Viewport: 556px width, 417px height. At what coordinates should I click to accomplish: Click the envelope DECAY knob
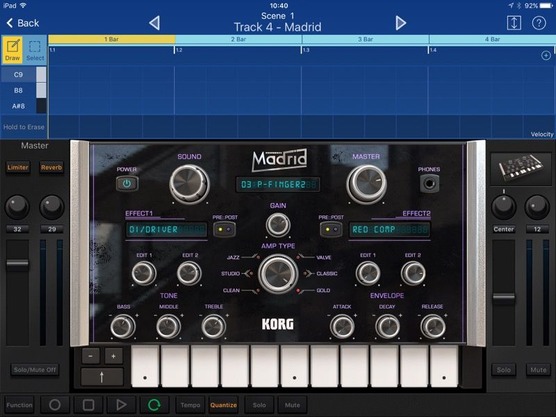[388, 327]
